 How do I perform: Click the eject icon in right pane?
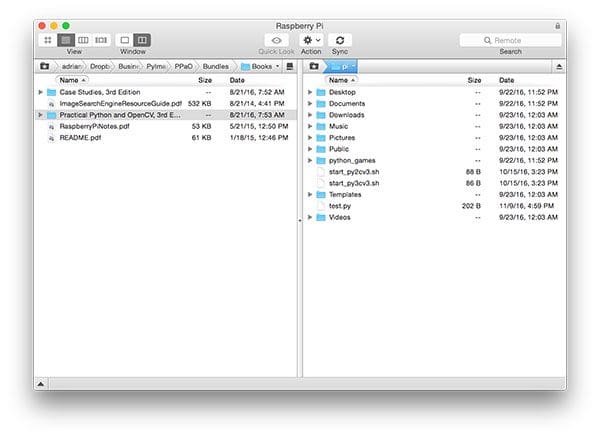(x=559, y=67)
